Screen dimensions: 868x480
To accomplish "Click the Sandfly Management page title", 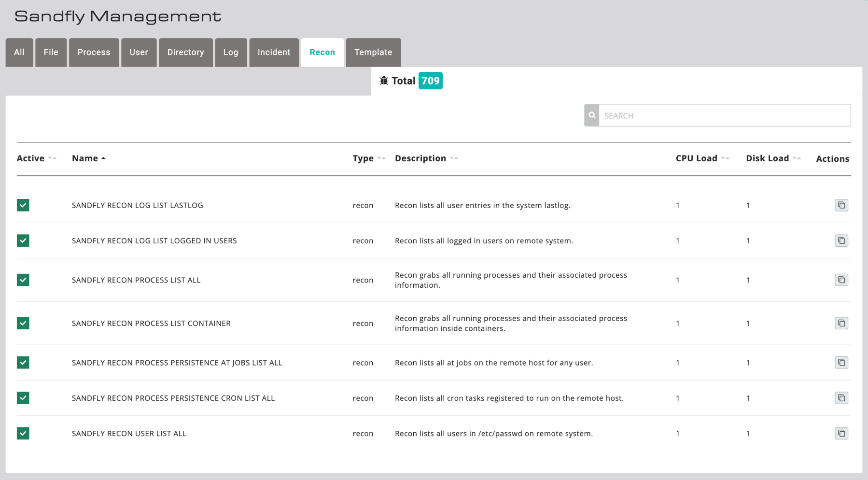I will pyautogui.click(x=118, y=16).
